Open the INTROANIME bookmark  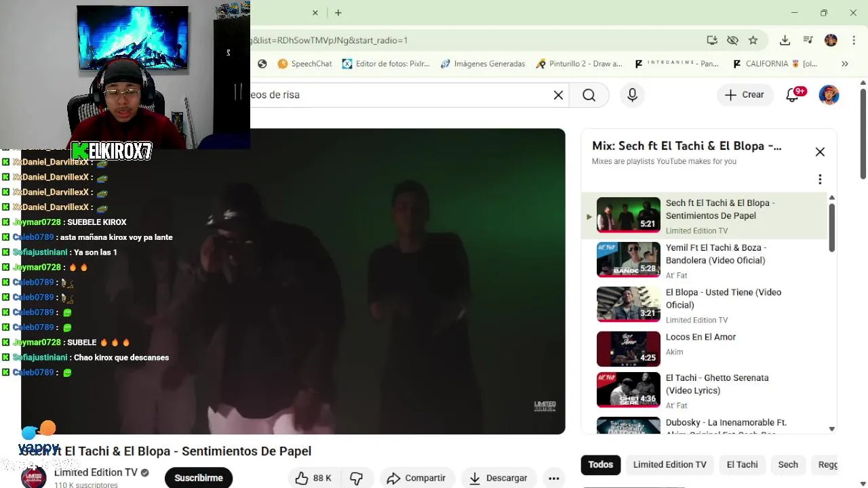point(676,64)
